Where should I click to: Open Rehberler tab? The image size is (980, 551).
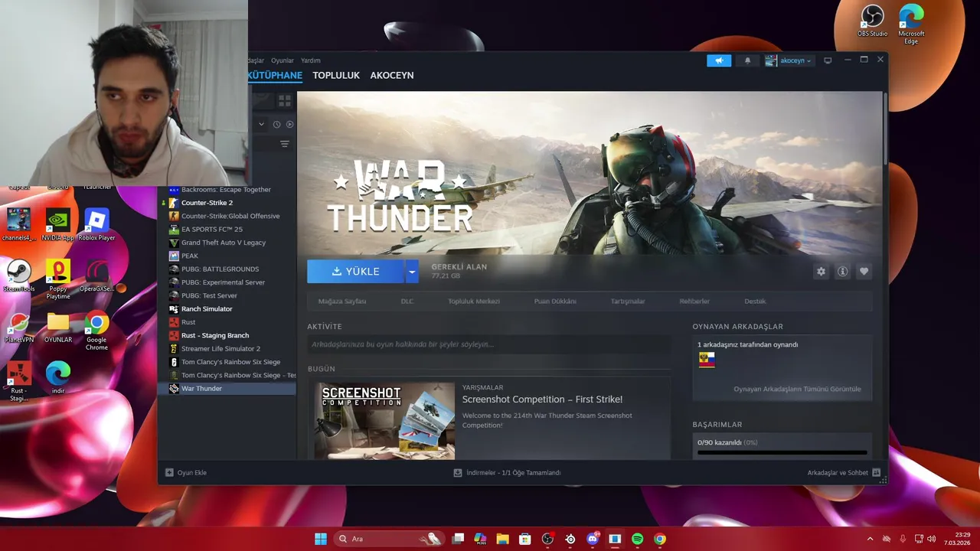694,302
